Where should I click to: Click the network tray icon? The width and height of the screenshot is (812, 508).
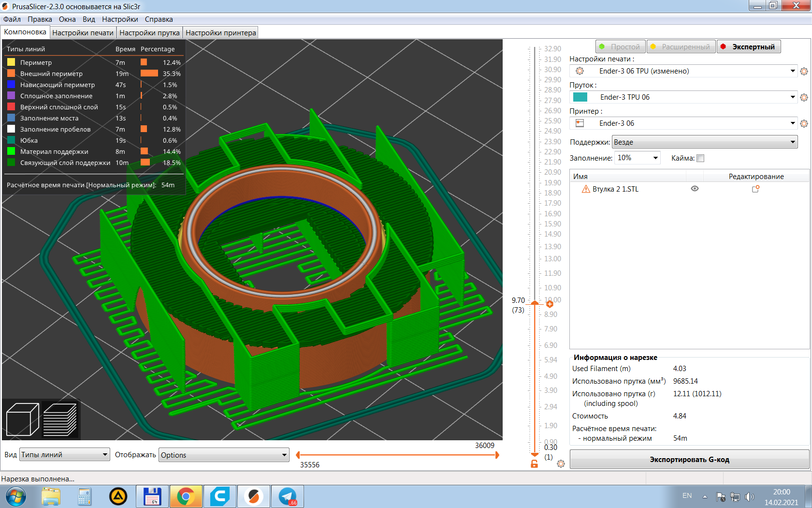(x=735, y=497)
